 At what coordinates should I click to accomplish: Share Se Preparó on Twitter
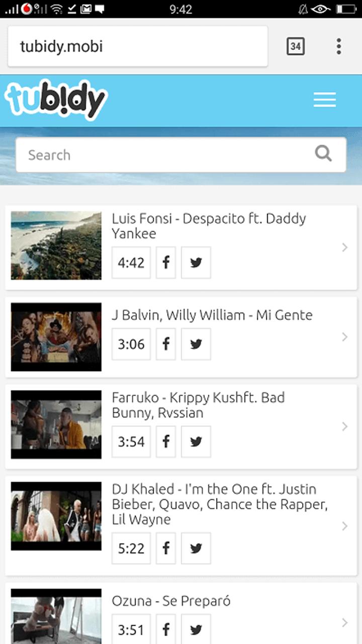(x=196, y=629)
